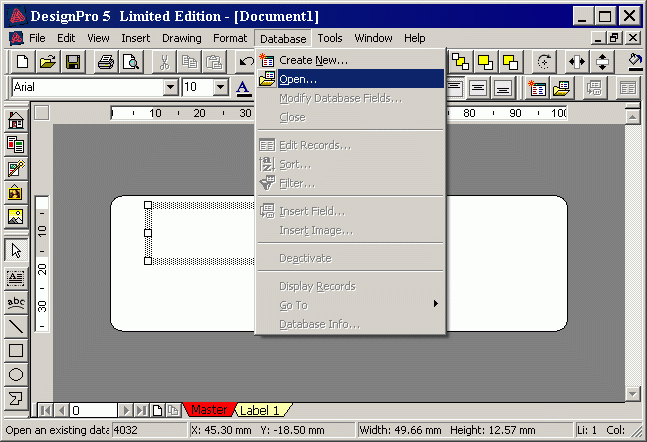Open the Drawing menu
The image size is (647, 442).
pyautogui.click(x=182, y=38)
